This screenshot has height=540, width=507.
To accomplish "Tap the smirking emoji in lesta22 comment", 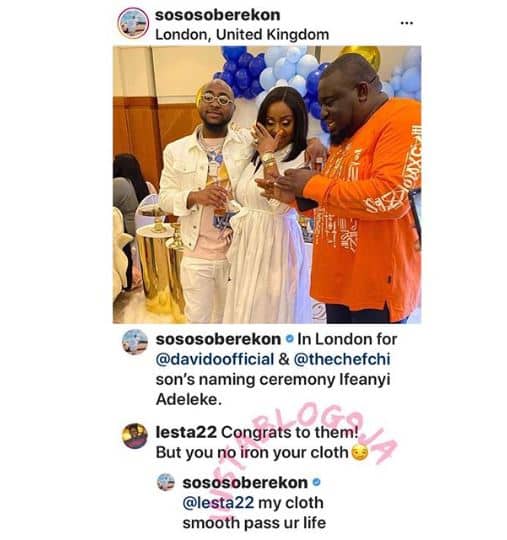I will click(x=360, y=453).
